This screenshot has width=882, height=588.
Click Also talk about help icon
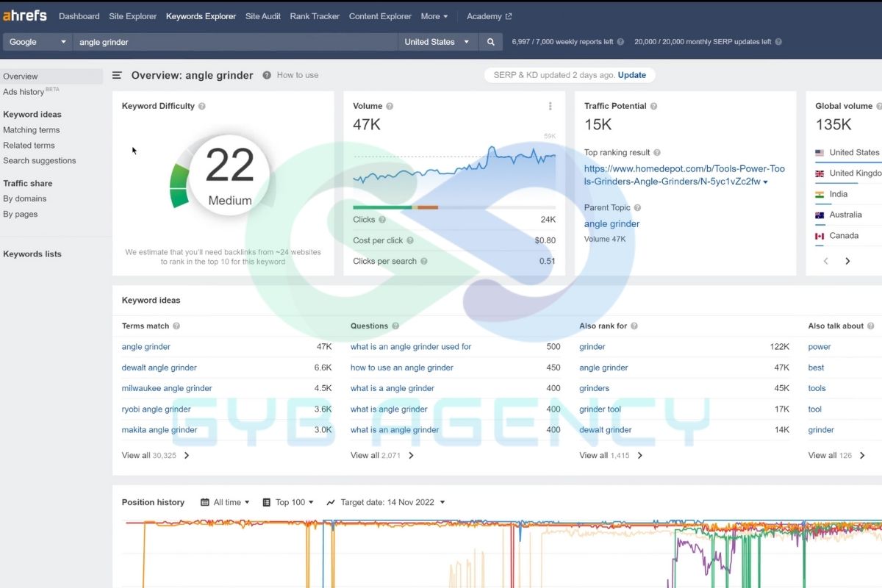tap(871, 326)
